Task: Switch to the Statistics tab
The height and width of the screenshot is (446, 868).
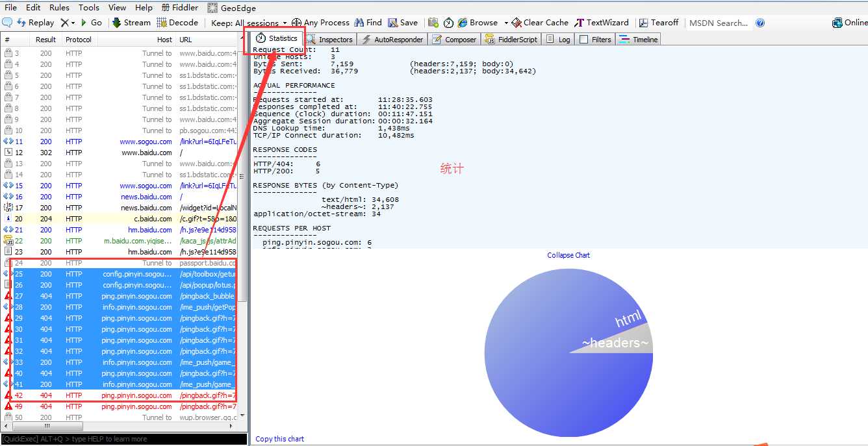Action: click(277, 38)
